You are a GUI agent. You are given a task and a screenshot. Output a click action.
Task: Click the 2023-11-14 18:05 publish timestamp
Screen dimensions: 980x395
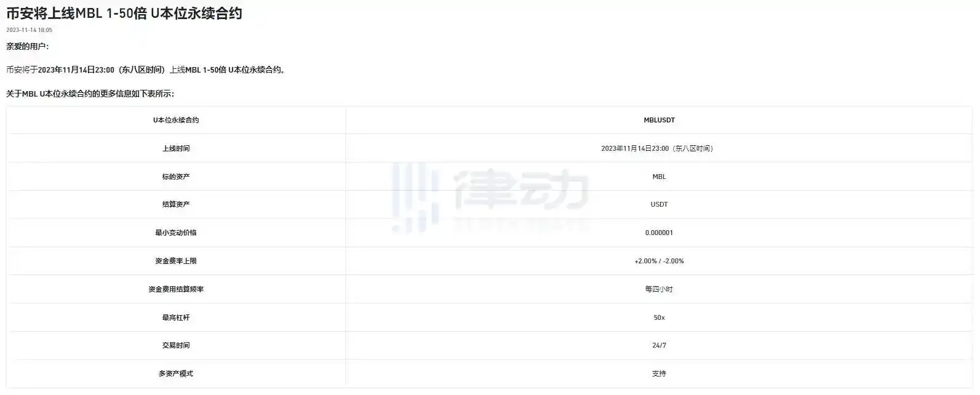point(30,30)
